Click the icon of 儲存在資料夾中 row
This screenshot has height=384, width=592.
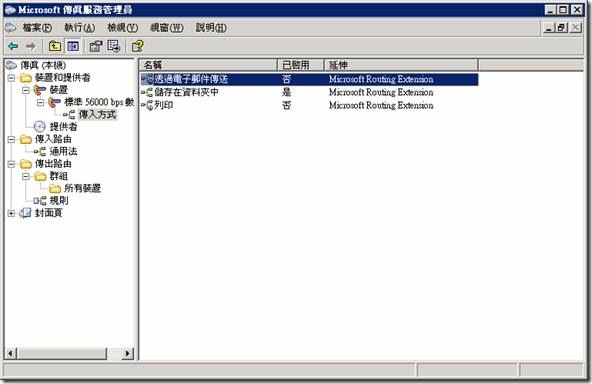(x=147, y=92)
